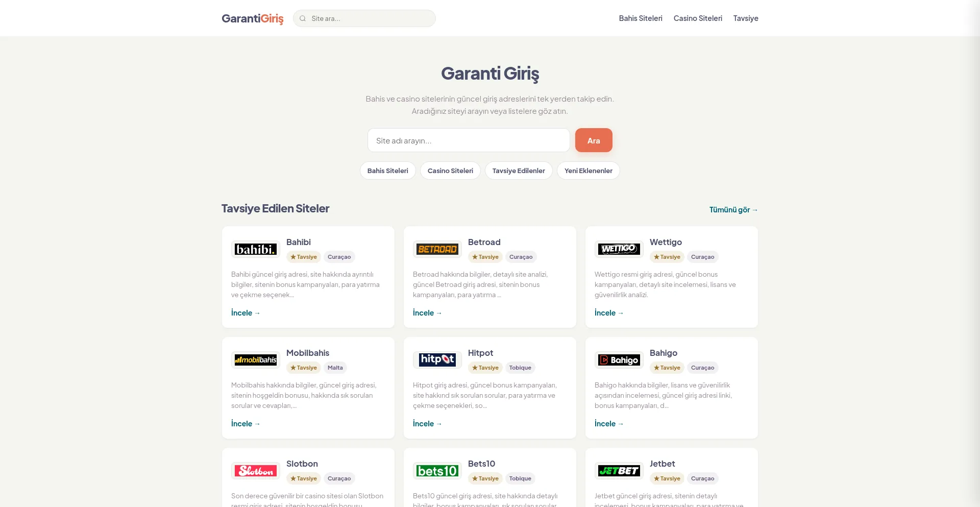The image size is (980, 507).
Task: Focus the Site adı arayın search field
Action: pos(469,140)
